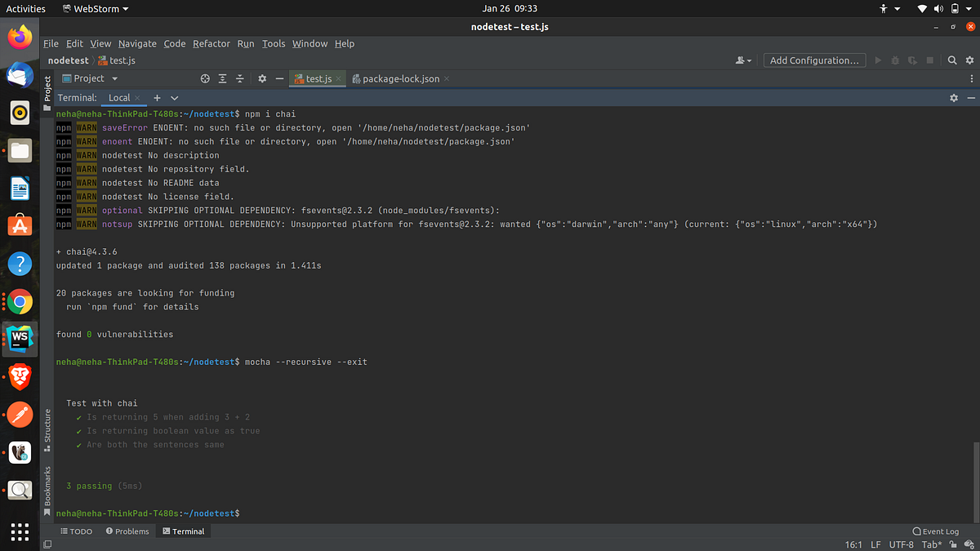Hide the Project panel with minus icon
The width and height of the screenshot is (980, 551).
pos(279,78)
